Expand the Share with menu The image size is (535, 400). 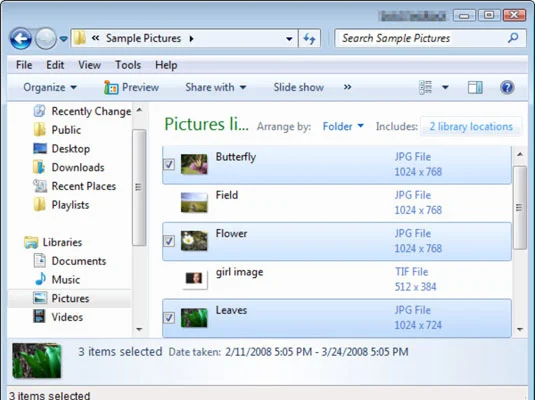(x=216, y=87)
